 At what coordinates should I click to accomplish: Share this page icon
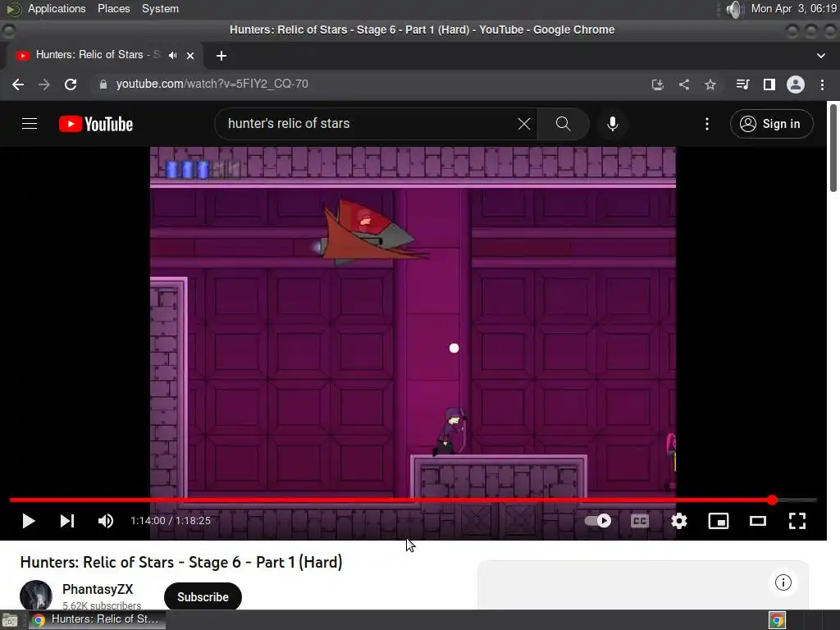[684, 84]
